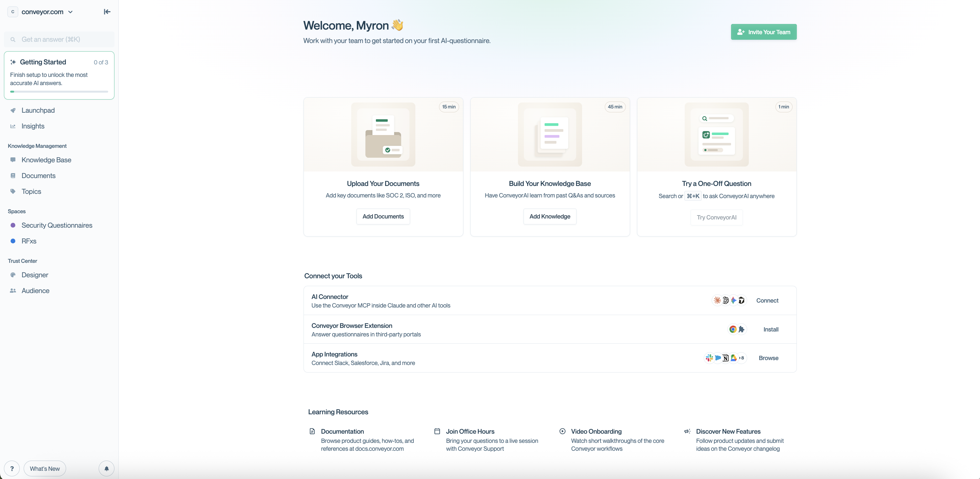Click the App Integrations row title

334,354
